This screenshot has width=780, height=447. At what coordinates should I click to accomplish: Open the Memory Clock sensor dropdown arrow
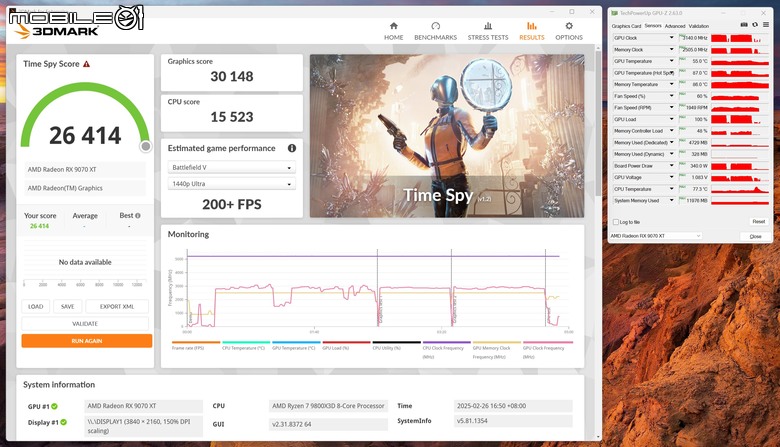(x=672, y=50)
